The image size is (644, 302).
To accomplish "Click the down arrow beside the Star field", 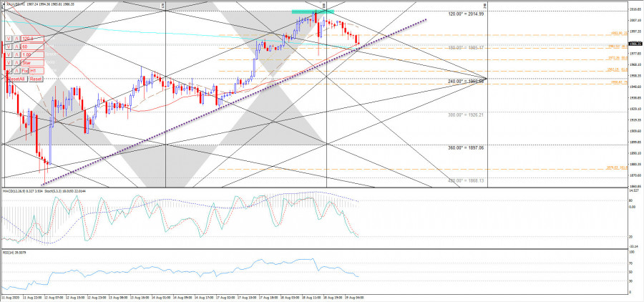I will point(9,62).
